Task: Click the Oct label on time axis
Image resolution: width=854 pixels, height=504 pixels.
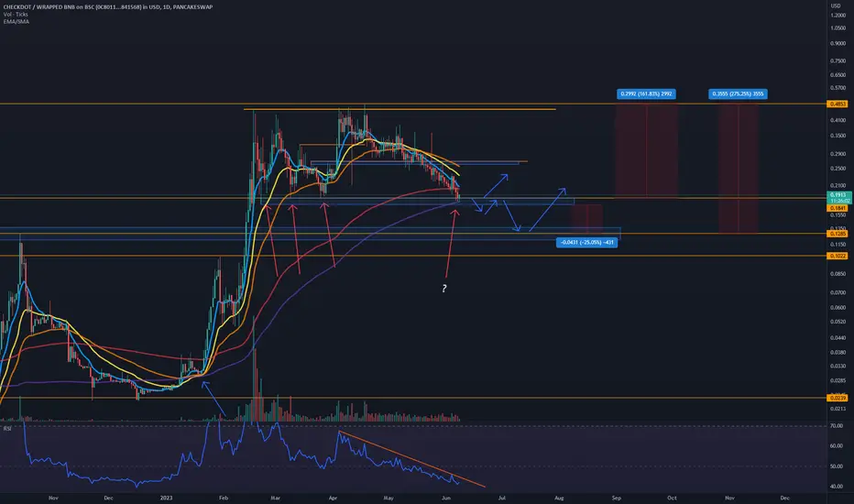Action: (672, 498)
